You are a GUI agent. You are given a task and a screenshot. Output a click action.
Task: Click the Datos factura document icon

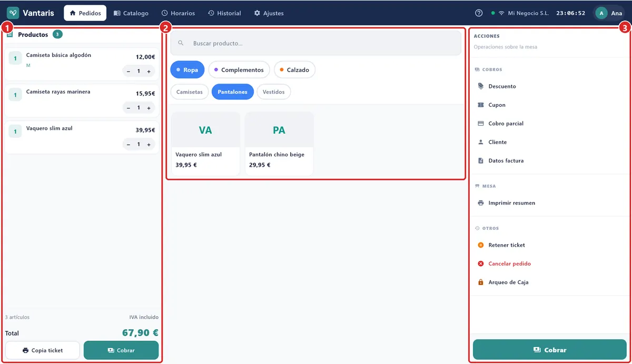tap(480, 160)
